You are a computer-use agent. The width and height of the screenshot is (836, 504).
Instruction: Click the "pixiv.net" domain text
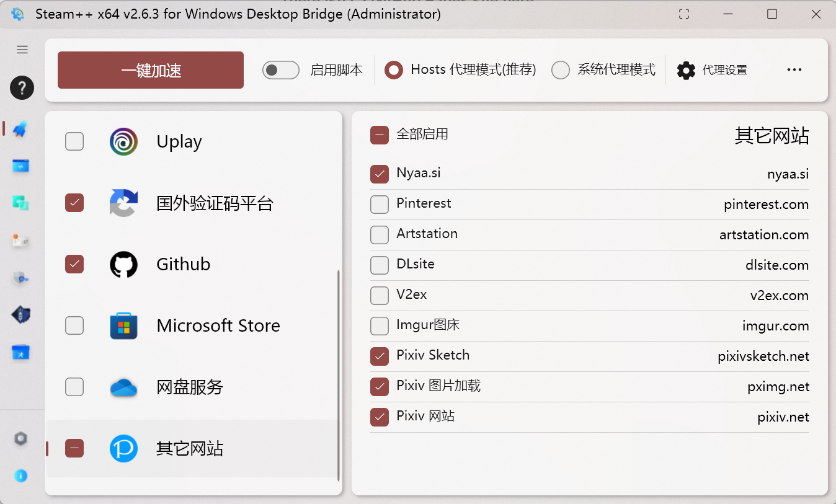pos(783,417)
